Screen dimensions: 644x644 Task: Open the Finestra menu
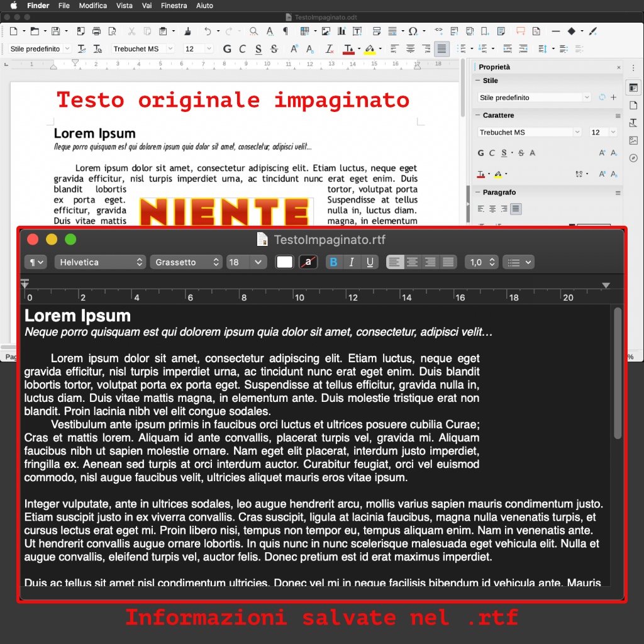pos(174,6)
